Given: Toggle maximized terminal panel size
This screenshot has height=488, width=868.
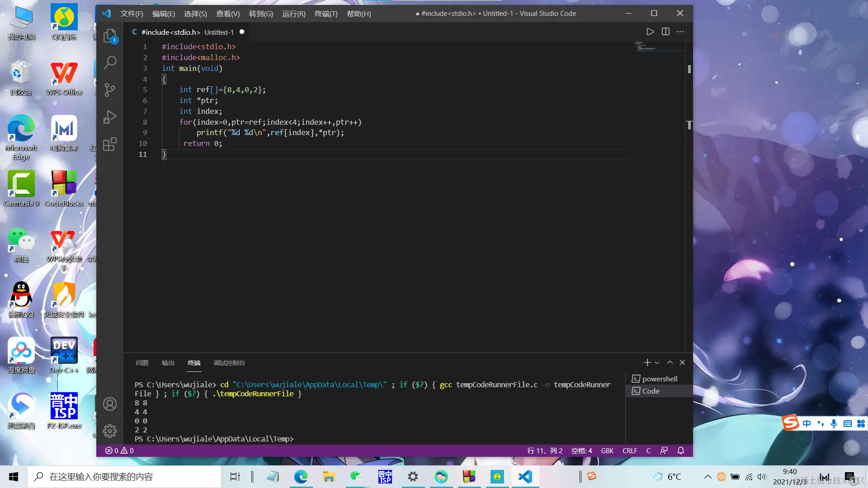Looking at the screenshot, I should 670,362.
